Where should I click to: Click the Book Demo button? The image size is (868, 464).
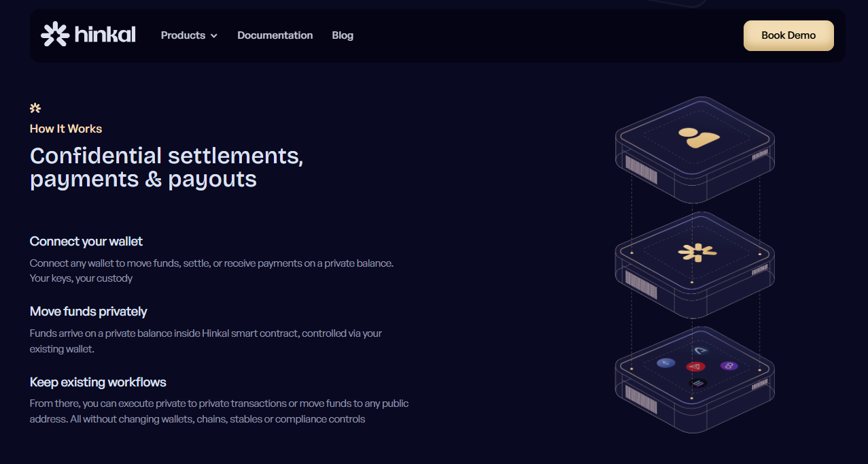click(788, 35)
